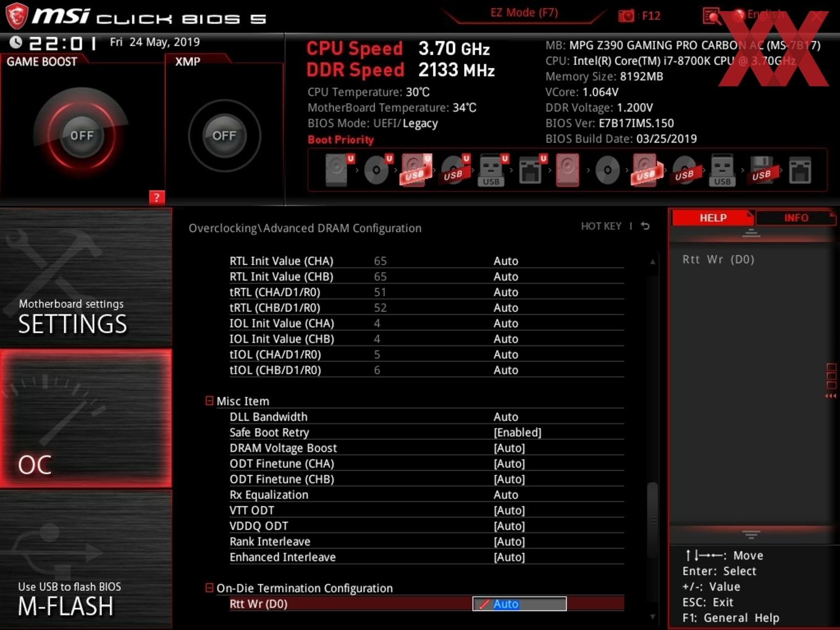Click the Overclocking\Advanced DRAM Configuration breadcrumb
840x630 pixels.
click(x=305, y=228)
